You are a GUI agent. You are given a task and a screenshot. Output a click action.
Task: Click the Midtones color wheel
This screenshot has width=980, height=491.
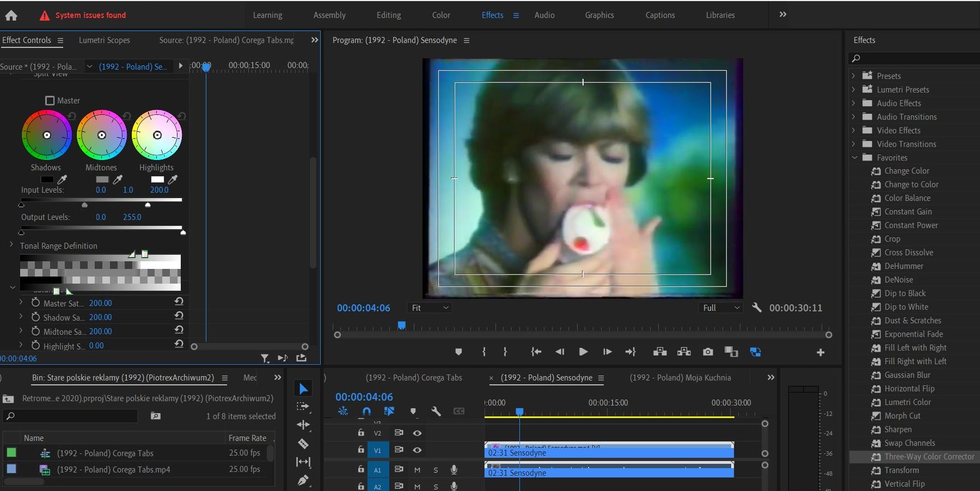point(102,135)
